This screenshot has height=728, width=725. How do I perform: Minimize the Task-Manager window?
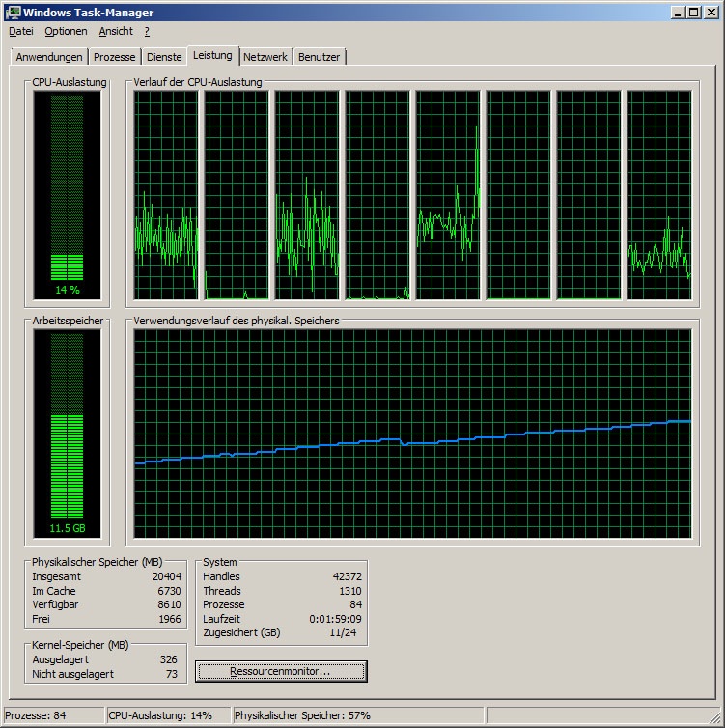click(x=678, y=13)
